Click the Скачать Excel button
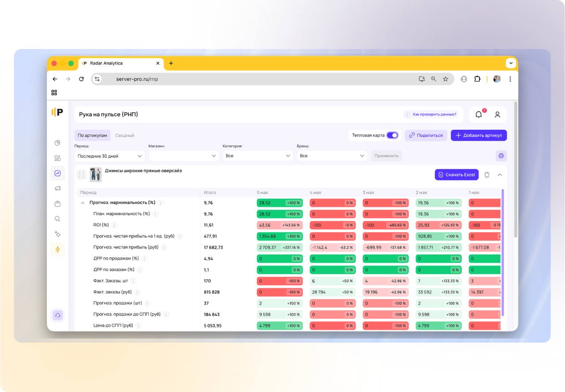The image size is (565, 392). point(457,175)
